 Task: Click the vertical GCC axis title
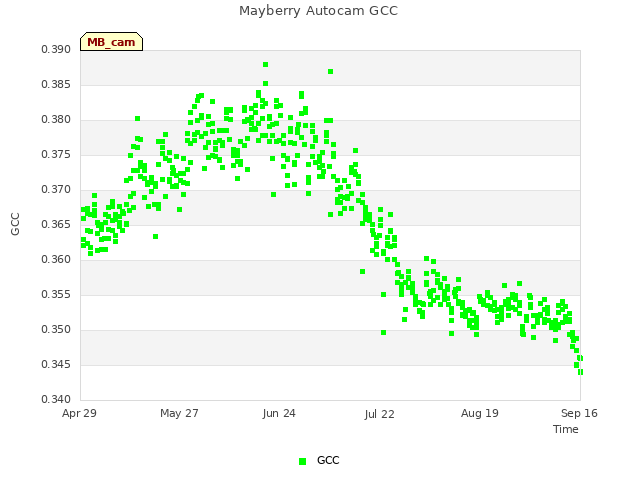pos(15,224)
